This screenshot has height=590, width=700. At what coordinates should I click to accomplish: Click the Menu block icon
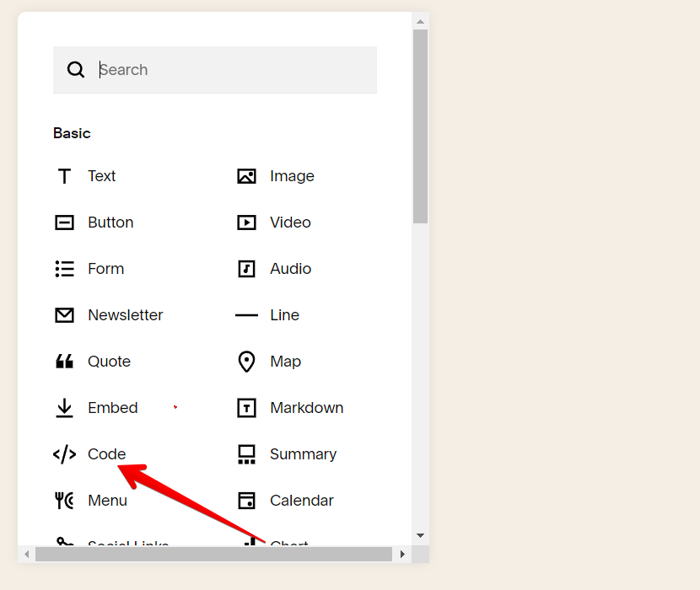point(64,501)
